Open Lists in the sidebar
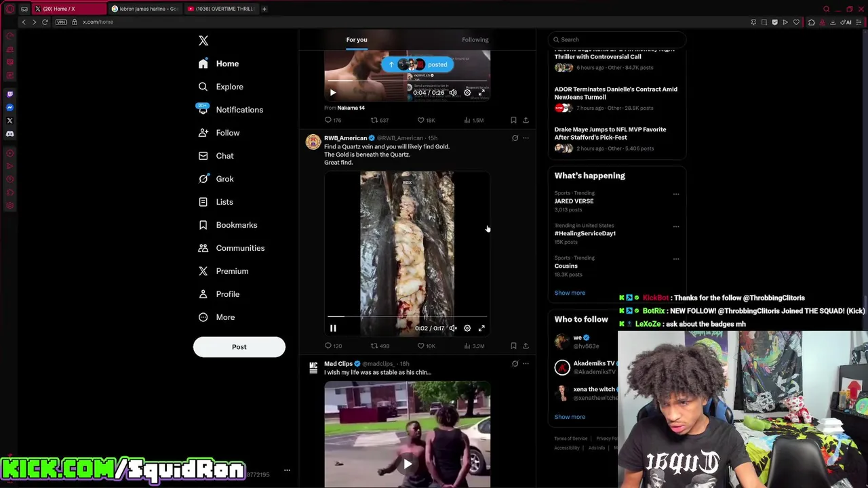Viewport: 868px width, 488px height. (216, 202)
